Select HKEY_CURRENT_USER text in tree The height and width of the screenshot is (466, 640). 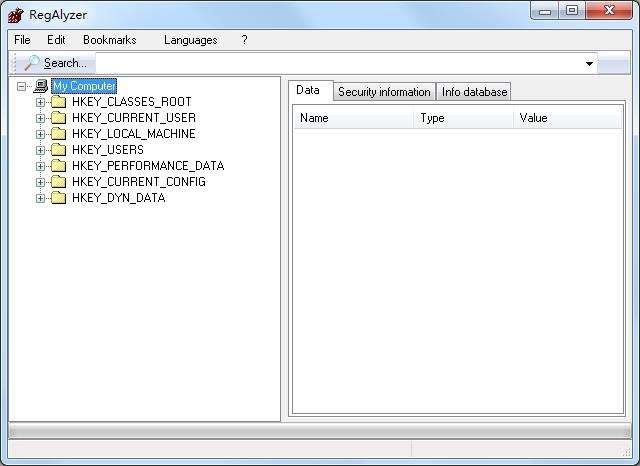click(134, 118)
